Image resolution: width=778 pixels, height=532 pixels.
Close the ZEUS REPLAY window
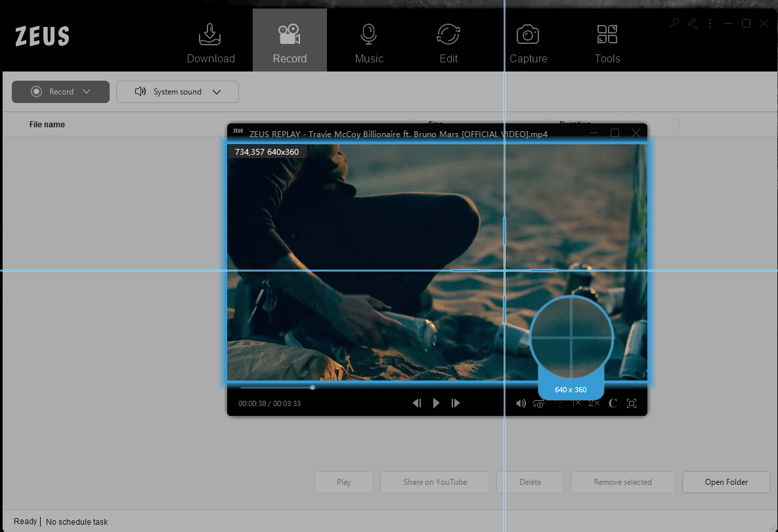pos(636,133)
